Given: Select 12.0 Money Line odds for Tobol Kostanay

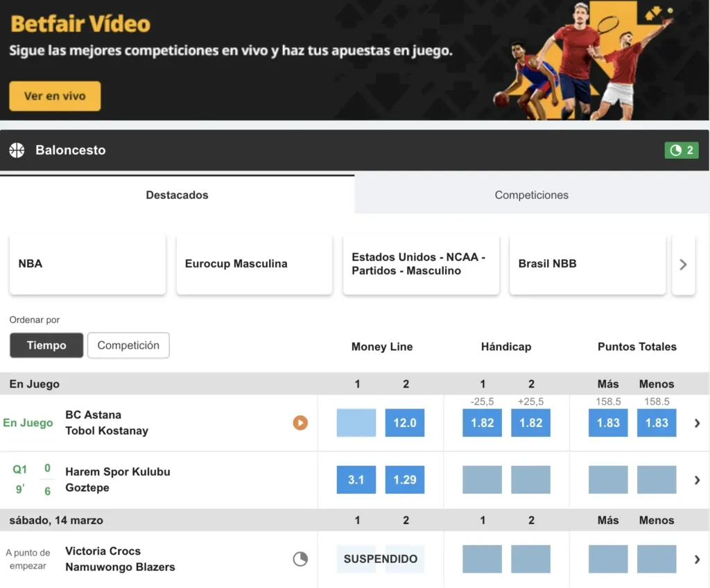Looking at the screenshot, I should coord(405,423).
